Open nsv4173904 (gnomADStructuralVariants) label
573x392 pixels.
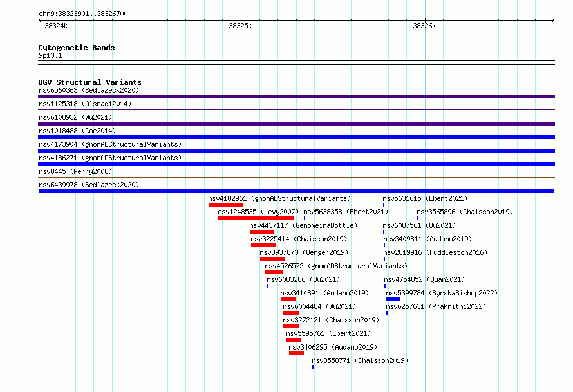[x=110, y=144]
